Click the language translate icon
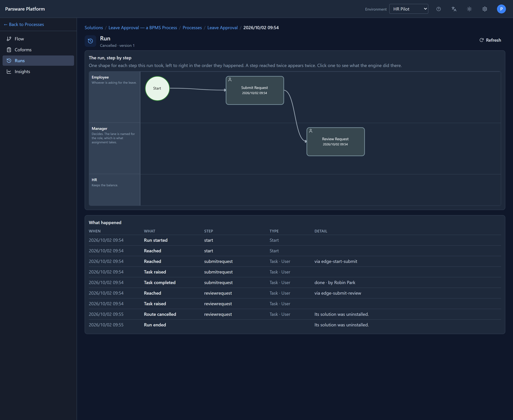Screen dimensions: 513x420 (454, 9)
